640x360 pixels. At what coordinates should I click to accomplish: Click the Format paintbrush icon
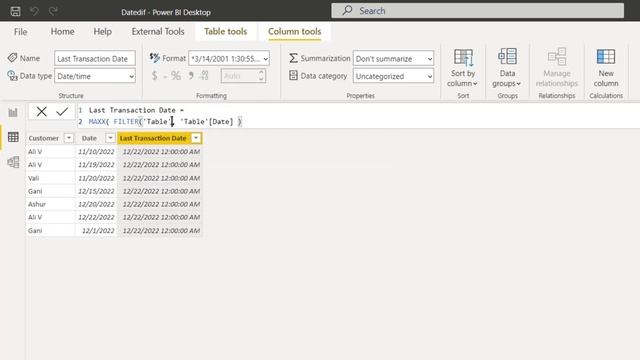pos(154,58)
